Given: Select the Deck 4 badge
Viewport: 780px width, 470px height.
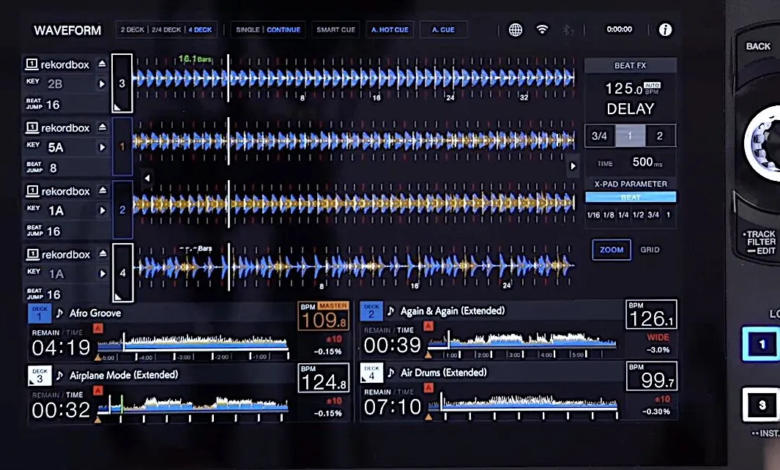Looking at the screenshot, I should point(371,373).
